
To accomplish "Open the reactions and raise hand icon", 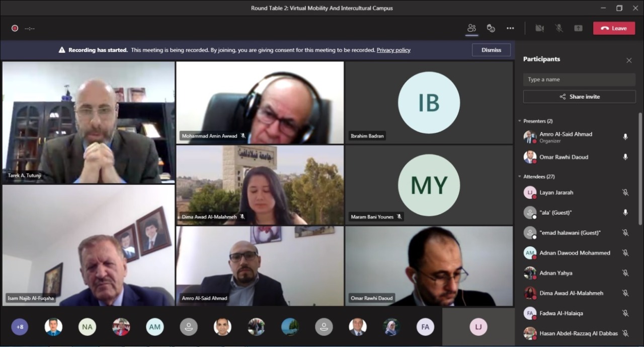I will (x=491, y=28).
